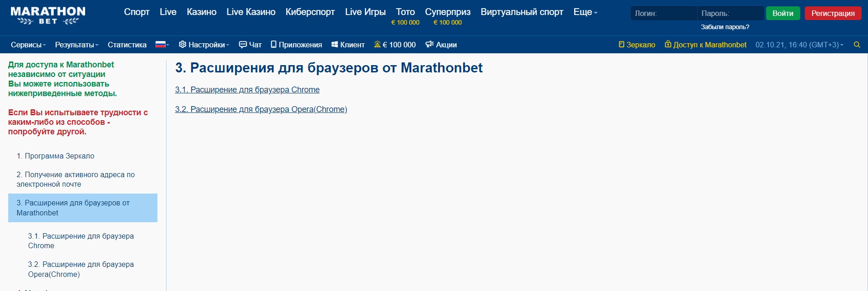Click the red Регистрация button
This screenshot has width=868, height=291.
[x=833, y=13]
